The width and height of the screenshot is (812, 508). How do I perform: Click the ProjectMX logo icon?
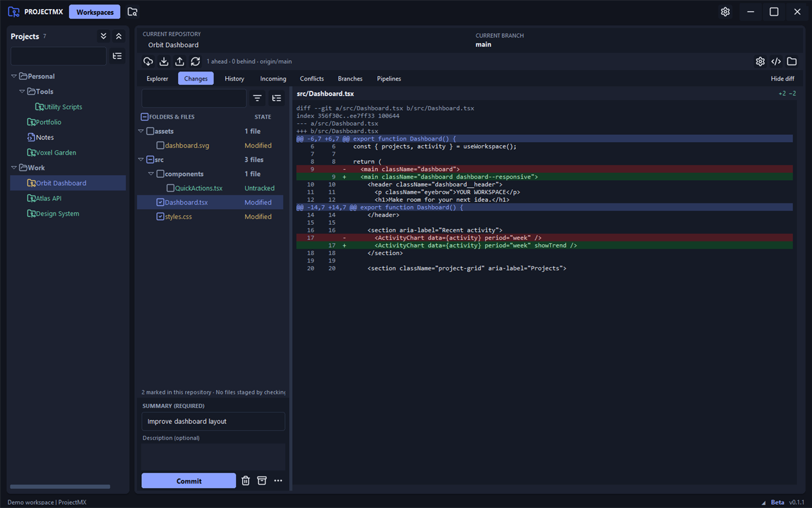14,12
